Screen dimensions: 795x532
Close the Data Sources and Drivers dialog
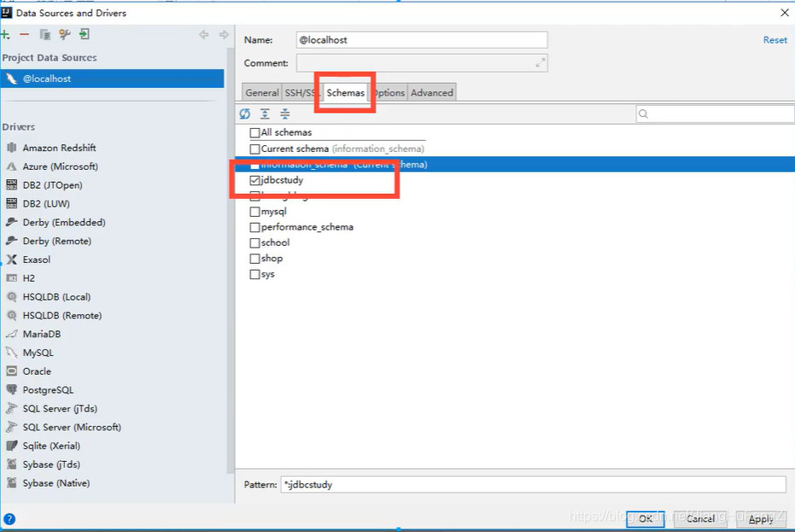(x=785, y=12)
